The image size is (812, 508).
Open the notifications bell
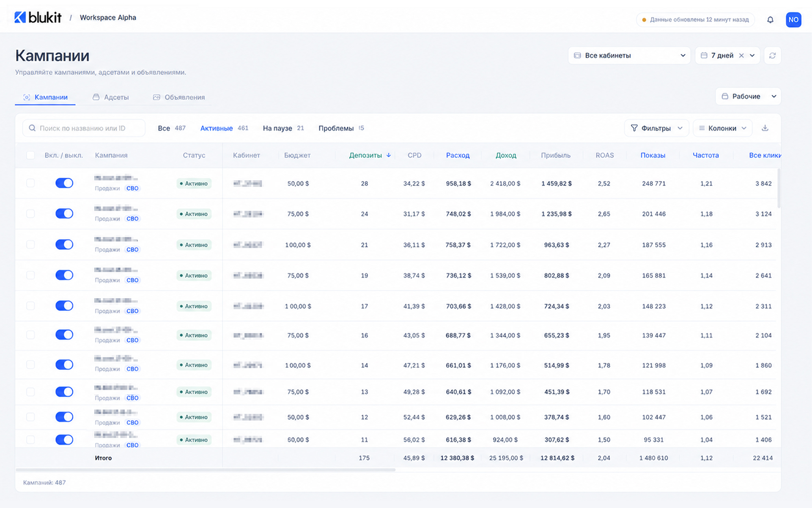[770, 19]
